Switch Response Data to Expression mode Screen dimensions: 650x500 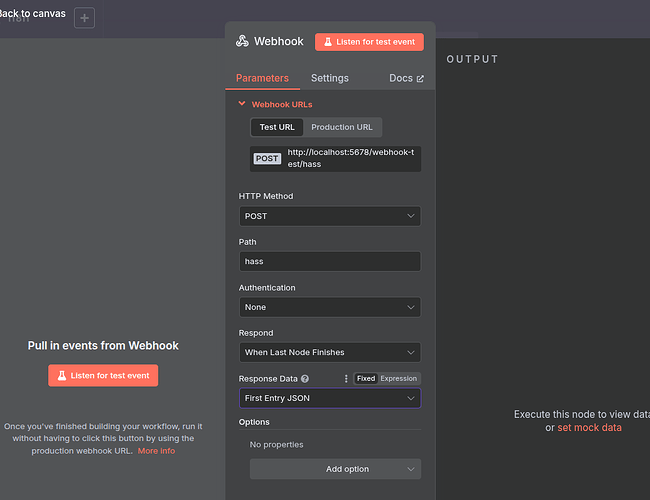coord(399,379)
